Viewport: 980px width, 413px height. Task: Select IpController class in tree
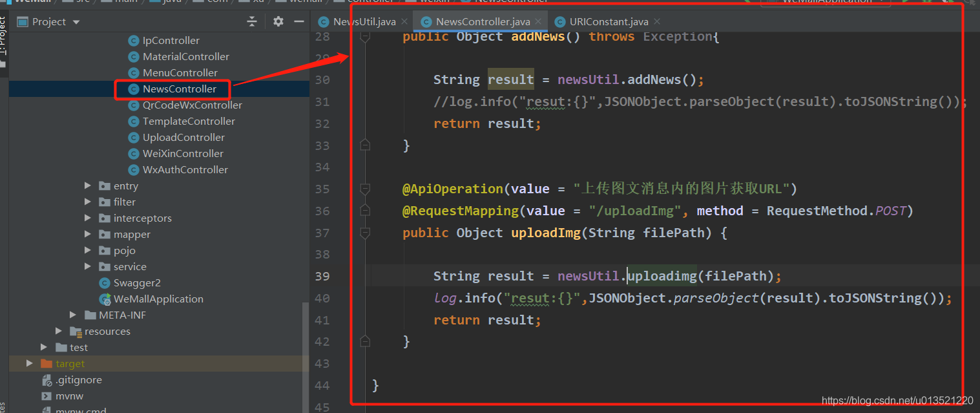pos(171,41)
